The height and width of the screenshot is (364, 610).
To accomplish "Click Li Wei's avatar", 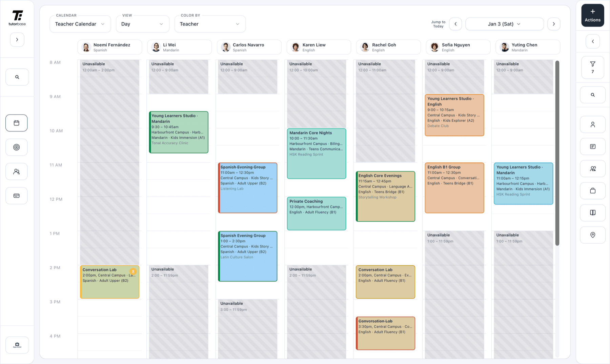I will tap(156, 47).
